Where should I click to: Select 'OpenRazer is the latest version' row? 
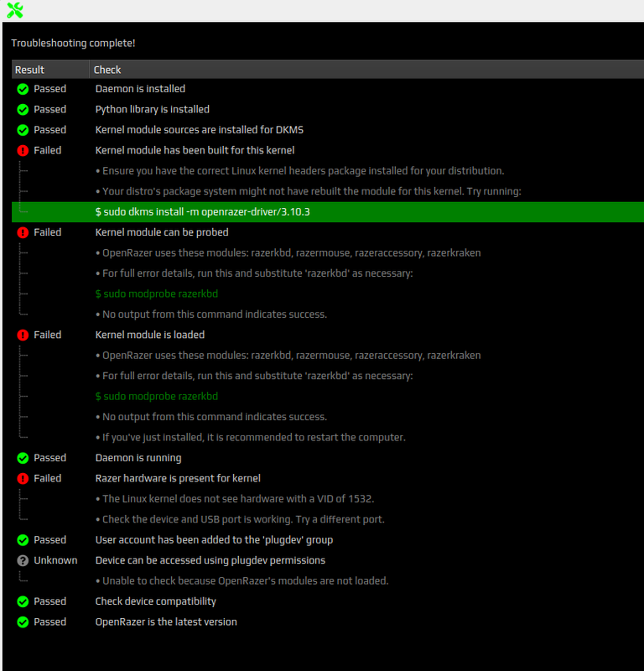coord(328,622)
